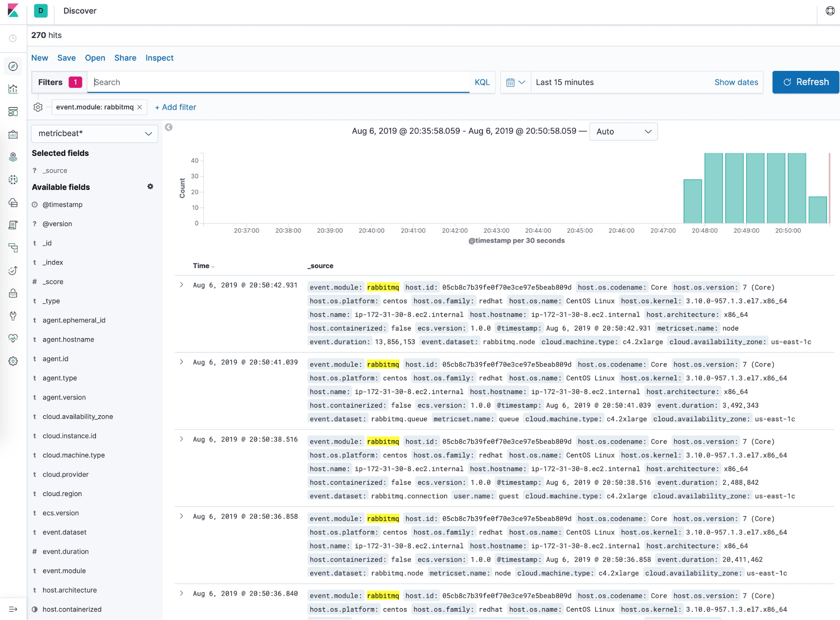Toggle the Filters button
The height and width of the screenshot is (620, 840).
60,82
